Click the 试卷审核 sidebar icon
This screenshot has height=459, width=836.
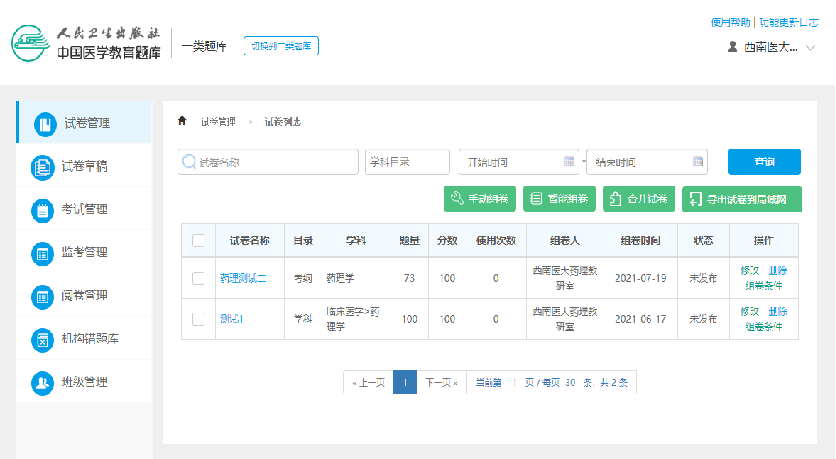[43, 167]
